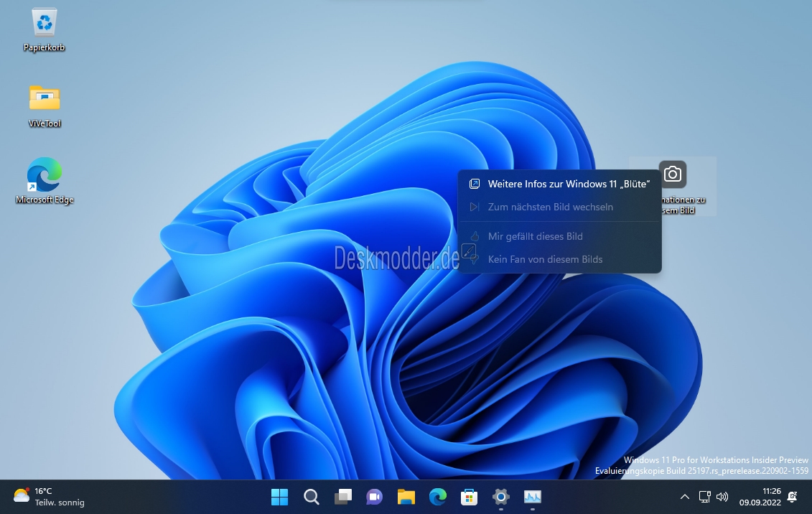Click "Mir gefällt dieses Bild" entry

click(x=535, y=236)
